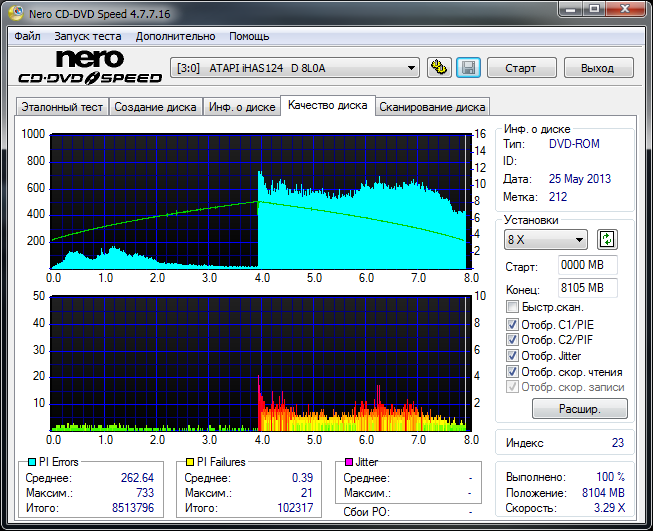Click the Индекс score 23
The width and height of the screenshot is (653, 531).
[x=618, y=443]
